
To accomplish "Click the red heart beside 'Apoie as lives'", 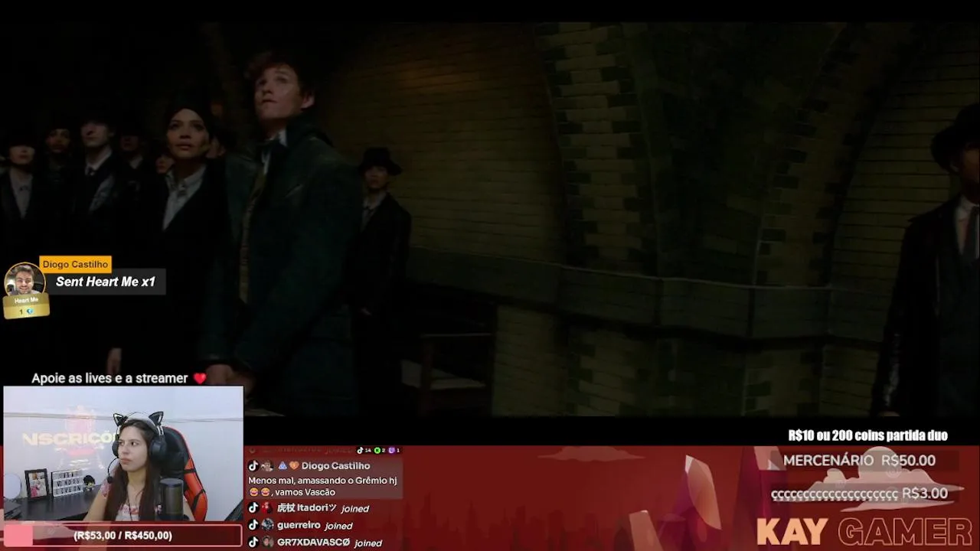I will [200, 378].
